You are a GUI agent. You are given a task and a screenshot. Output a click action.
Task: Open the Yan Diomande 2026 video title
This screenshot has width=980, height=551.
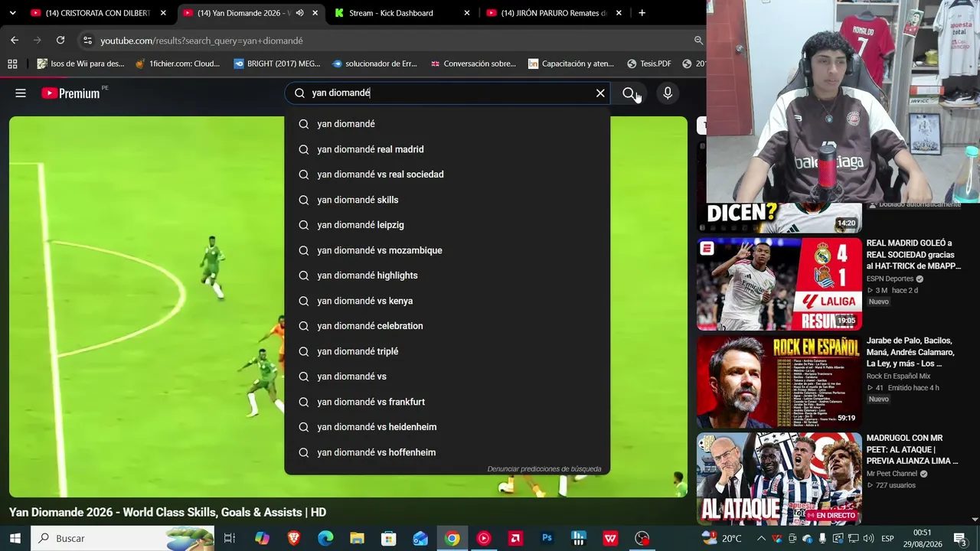168,513
